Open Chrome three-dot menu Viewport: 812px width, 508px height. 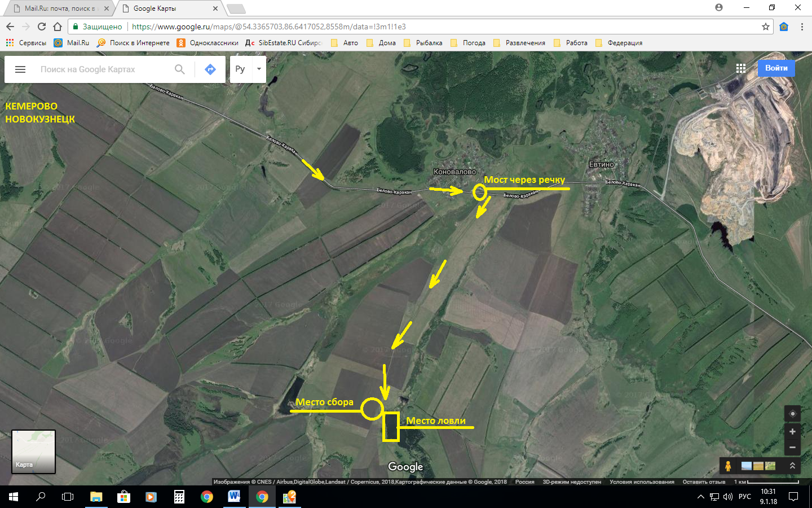[x=802, y=27]
